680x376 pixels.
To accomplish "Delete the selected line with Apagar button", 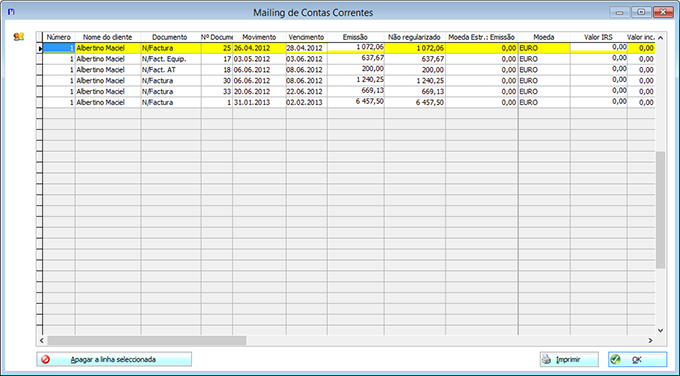I will coord(114,360).
